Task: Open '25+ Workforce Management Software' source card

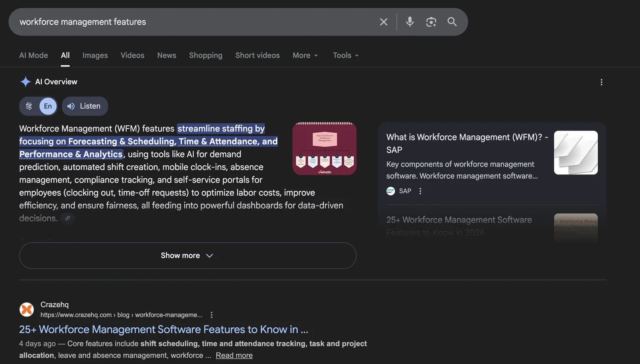Action: (x=459, y=226)
